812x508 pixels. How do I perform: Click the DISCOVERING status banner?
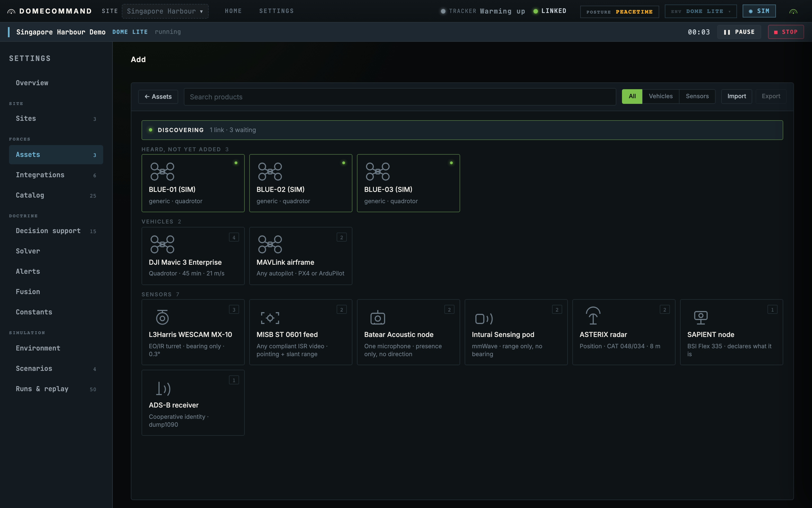tap(462, 130)
